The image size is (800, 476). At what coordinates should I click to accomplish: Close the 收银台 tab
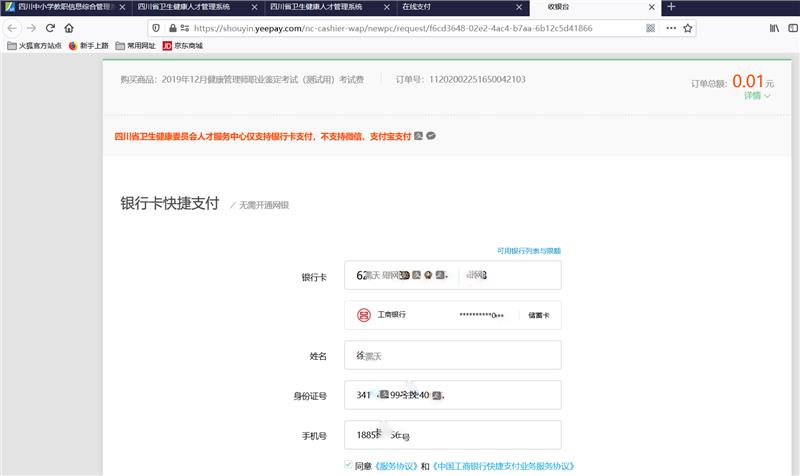click(x=652, y=7)
